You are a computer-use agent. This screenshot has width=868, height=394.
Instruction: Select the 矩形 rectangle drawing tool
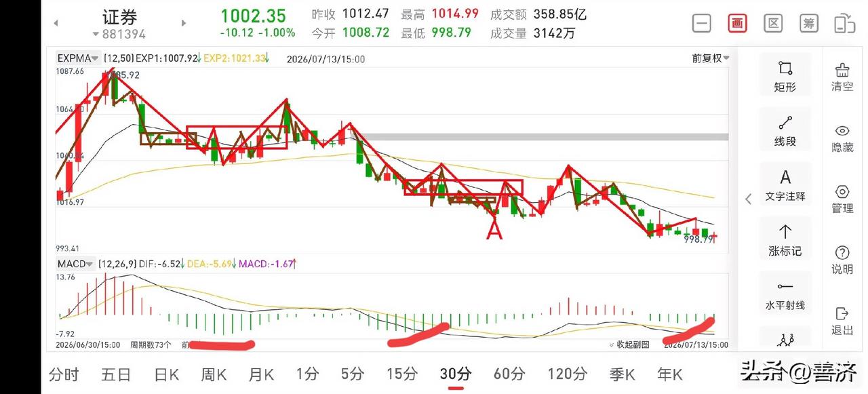click(785, 76)
